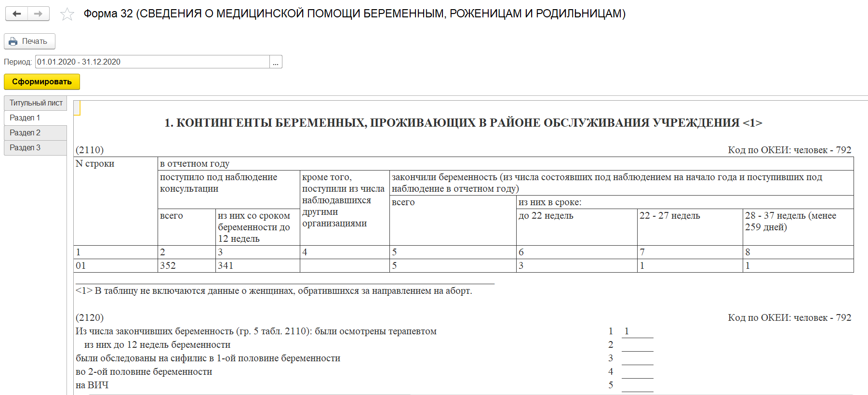
Task: Select the 28 - 37 недель column header
Action: pyautogui.click(x=798, y=222)
